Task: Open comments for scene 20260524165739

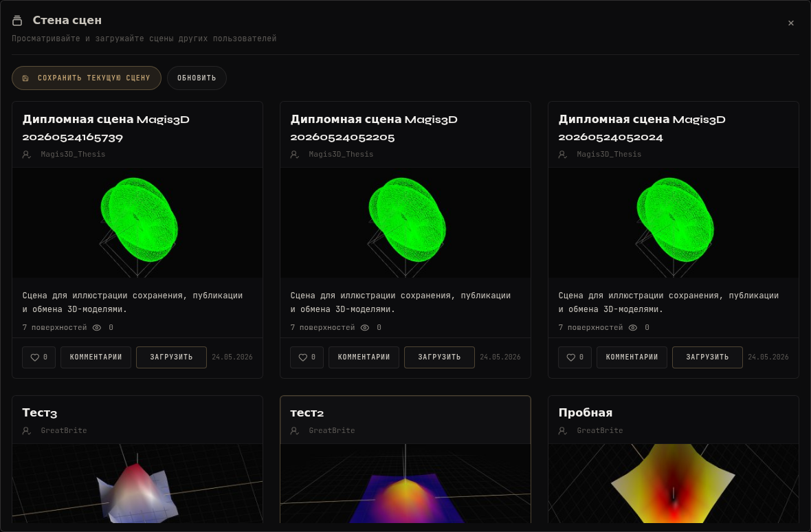Action: coord(96,357)
